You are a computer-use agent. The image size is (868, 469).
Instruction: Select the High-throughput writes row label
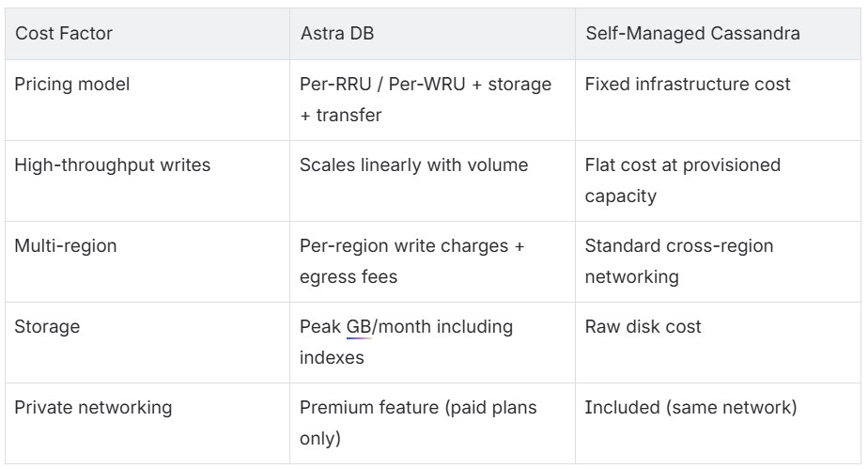click(98, 164)
